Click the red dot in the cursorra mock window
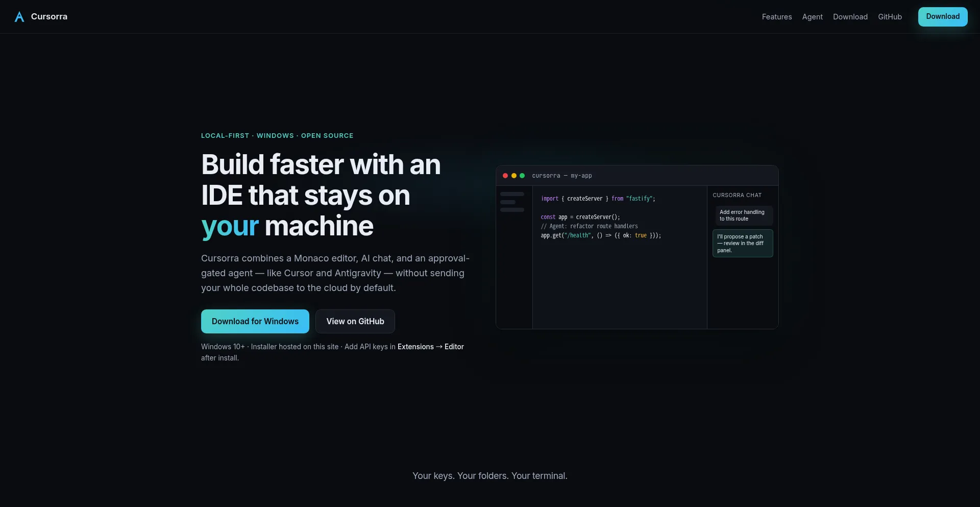The height and width of the screenshot is (507, 980). coord(505,176)
